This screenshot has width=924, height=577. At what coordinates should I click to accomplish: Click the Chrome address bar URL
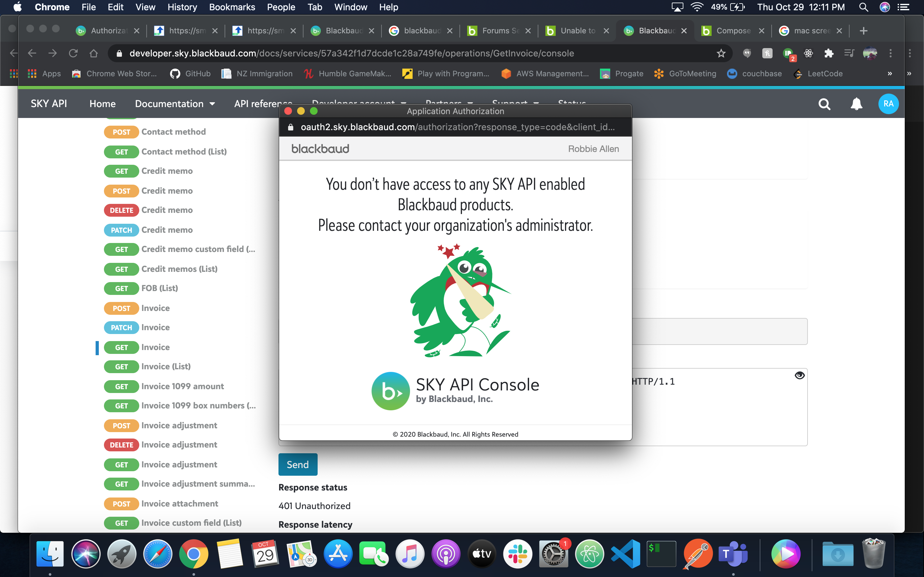(351, 54)
